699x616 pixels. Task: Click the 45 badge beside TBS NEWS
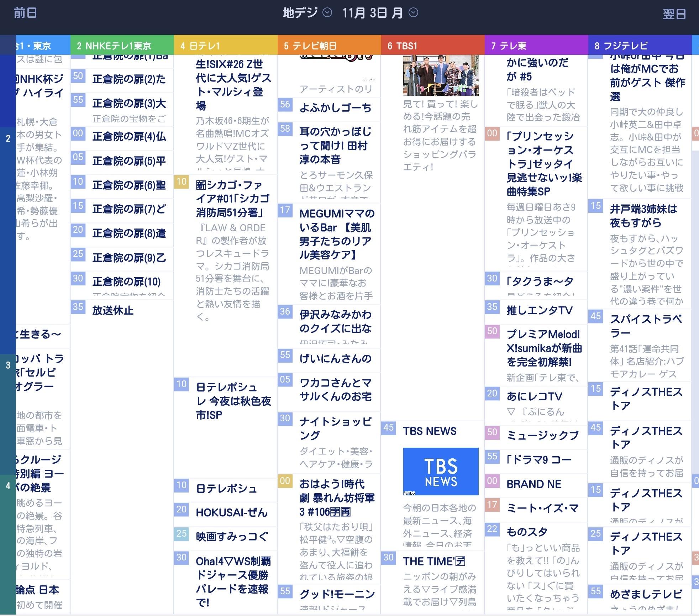click(x=389, y=428)
